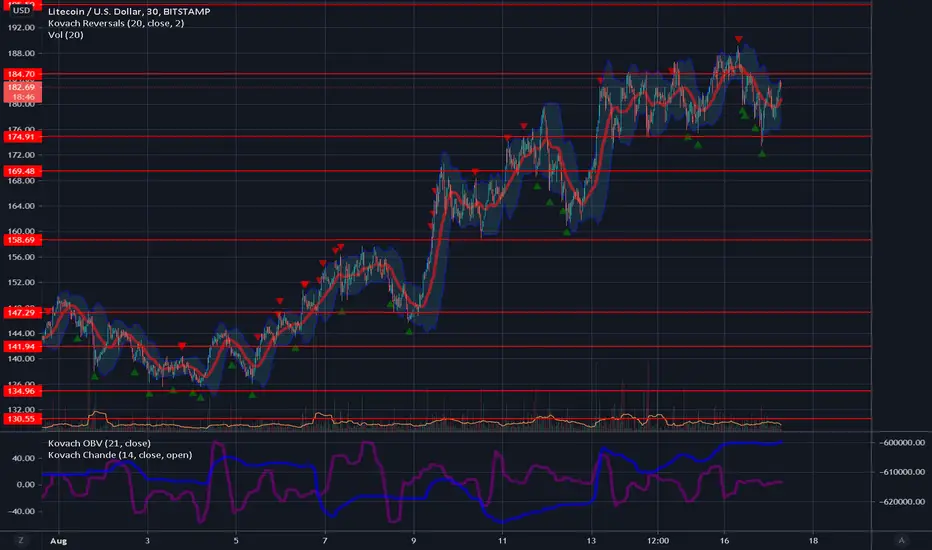Click the 174.91 horizontal line label

(x=22, y=137)
